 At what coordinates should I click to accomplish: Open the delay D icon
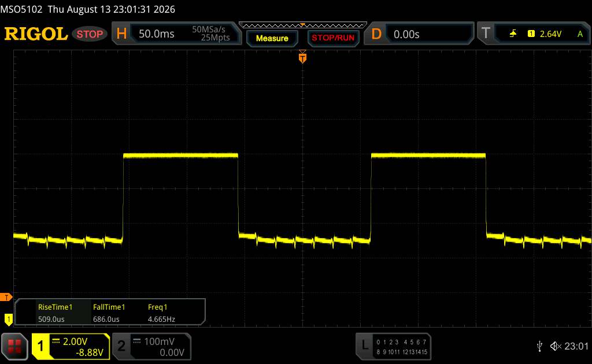pyautogui.click(x=376, y=34)
